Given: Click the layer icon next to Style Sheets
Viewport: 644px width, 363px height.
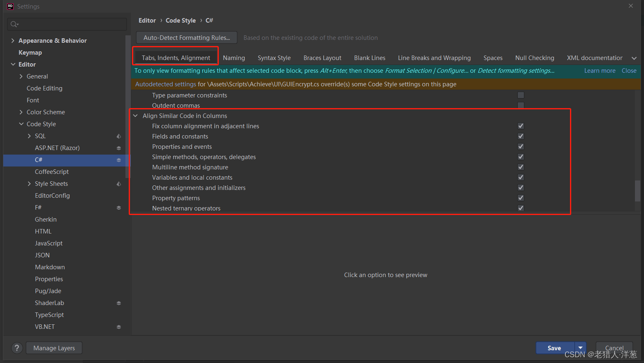Looking at the screenshot, I should [x=118, y=184].
